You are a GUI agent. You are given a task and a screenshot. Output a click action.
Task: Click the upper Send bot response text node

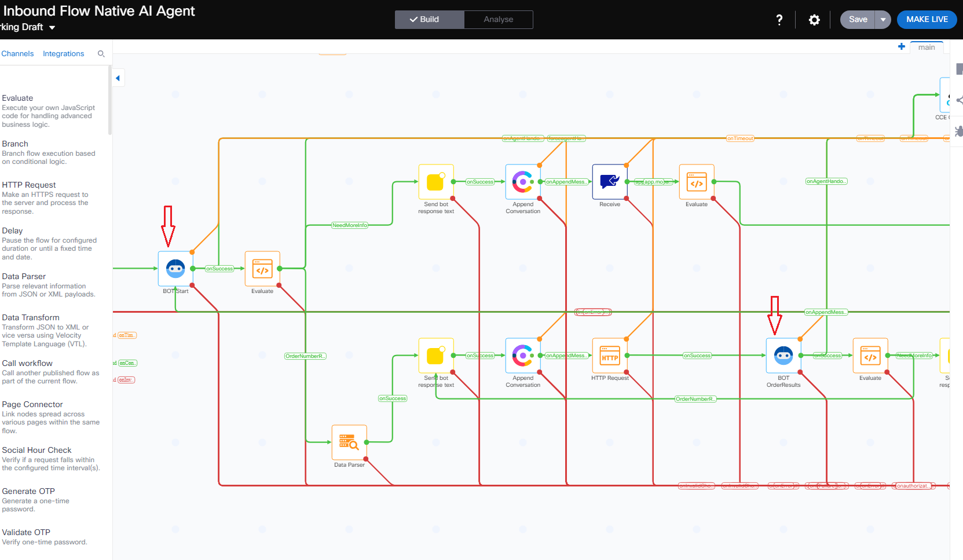[x=436, y=182]
